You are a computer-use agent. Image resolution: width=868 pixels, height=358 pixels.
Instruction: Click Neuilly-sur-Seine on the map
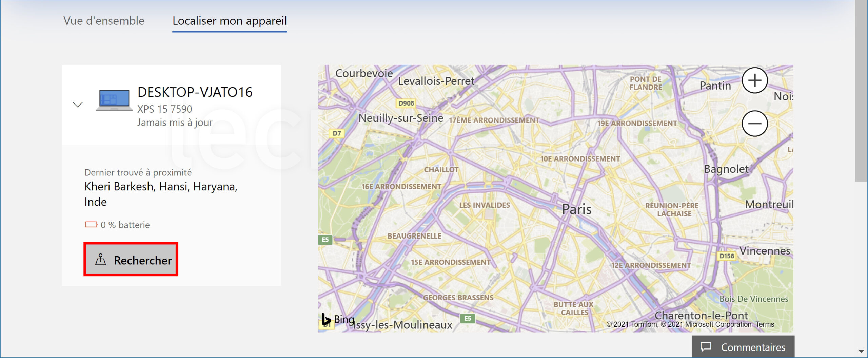point(401,118)
